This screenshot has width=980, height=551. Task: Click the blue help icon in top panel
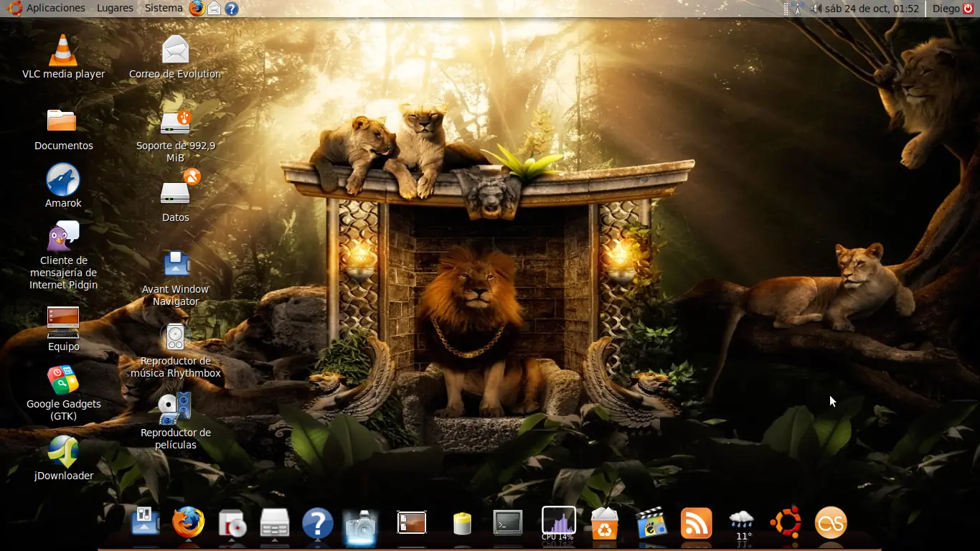pyautogui.click(x=231, y=9)
